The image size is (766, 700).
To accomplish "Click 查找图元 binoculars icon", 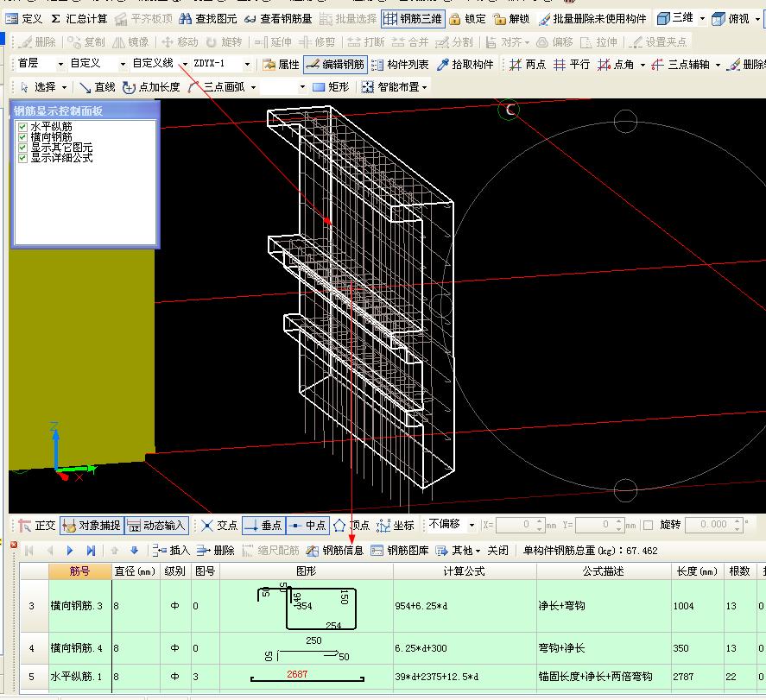I will [185, 19].
